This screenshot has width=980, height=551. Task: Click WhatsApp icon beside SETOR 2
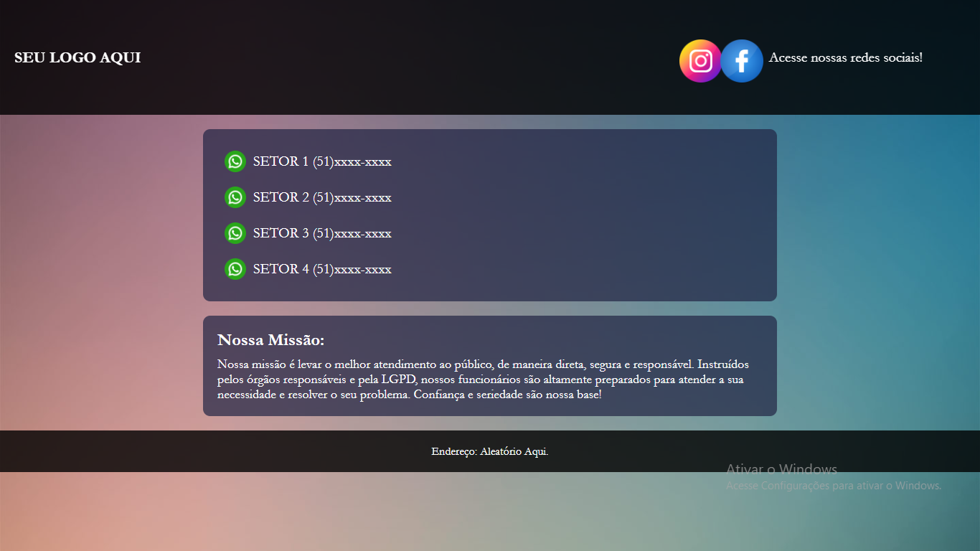tap(235, 197)
